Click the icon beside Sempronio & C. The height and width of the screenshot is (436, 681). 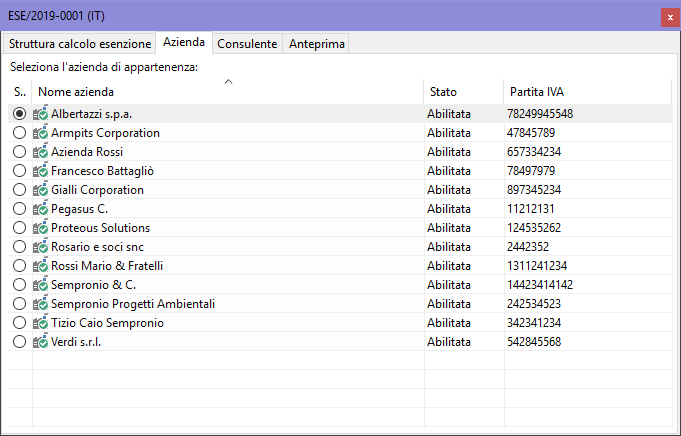point(41,285)
